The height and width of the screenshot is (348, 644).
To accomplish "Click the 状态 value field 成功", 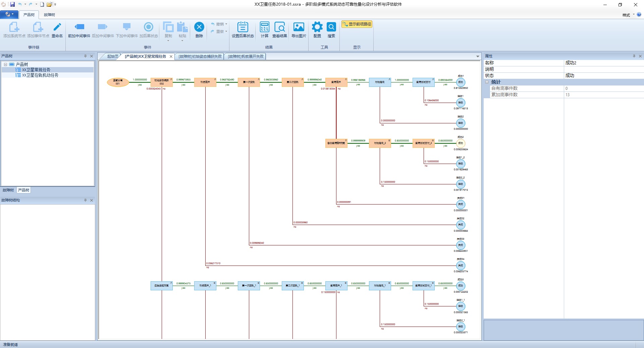I will pyautogui.click(x=603, y=75).
